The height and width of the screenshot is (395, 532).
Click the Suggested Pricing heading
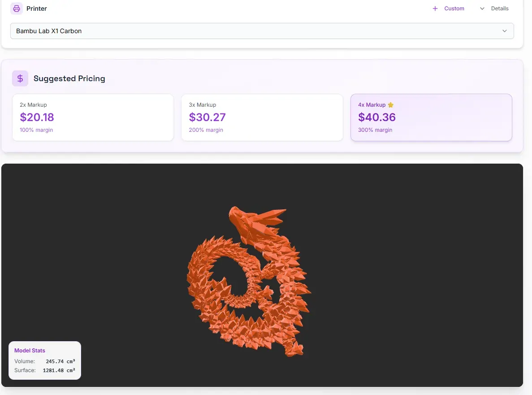(x=69, y=78)
